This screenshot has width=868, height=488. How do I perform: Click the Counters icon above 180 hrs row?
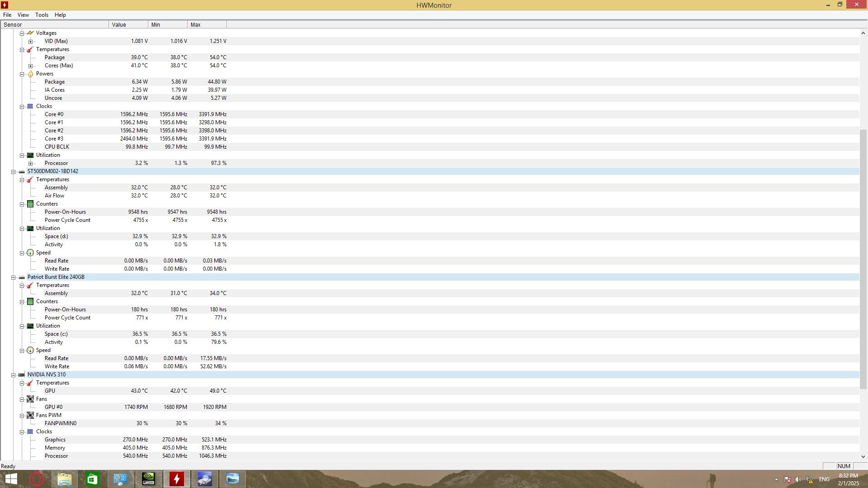[30, 301]
